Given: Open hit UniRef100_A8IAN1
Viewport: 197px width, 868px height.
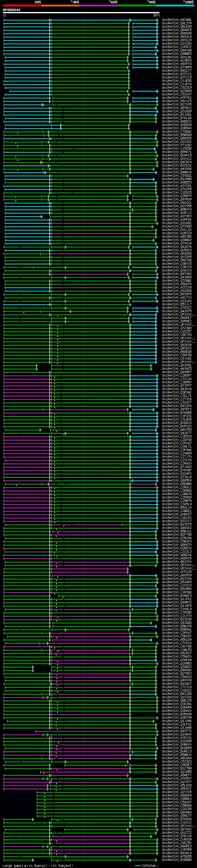Looking at the screenshot, I should 177,20.
